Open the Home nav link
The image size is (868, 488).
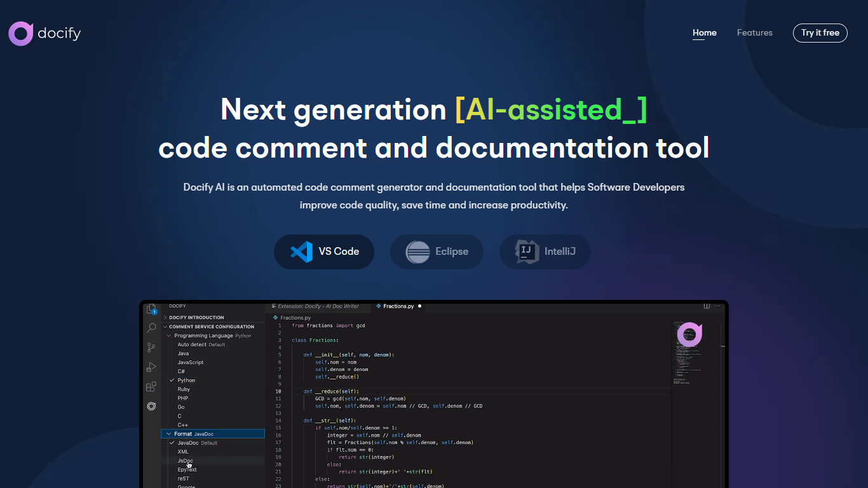tap(705, 32)
